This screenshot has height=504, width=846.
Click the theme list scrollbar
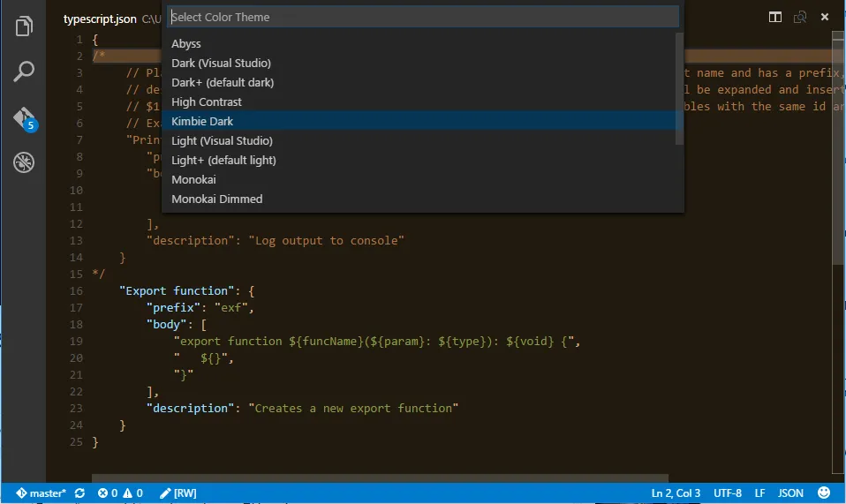click(679, 89)
